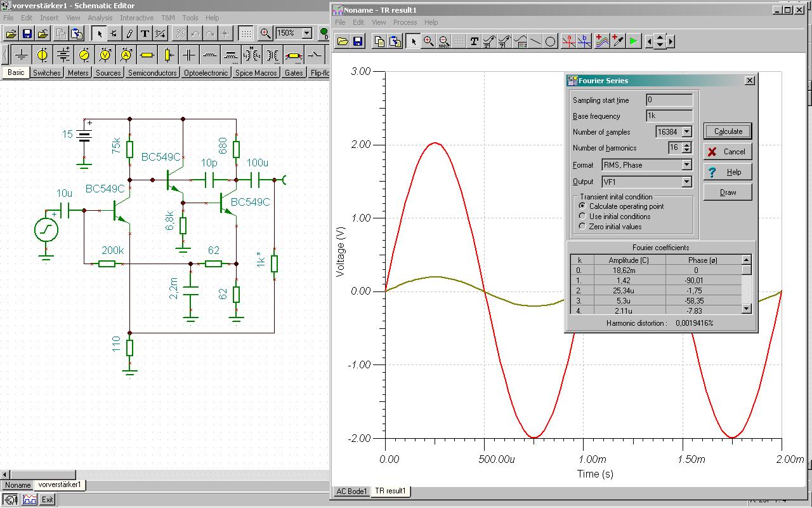Select the wire drawing pencil tool
Image resolution: width=812 pixels, height=508 pixels.
point(129,34)
